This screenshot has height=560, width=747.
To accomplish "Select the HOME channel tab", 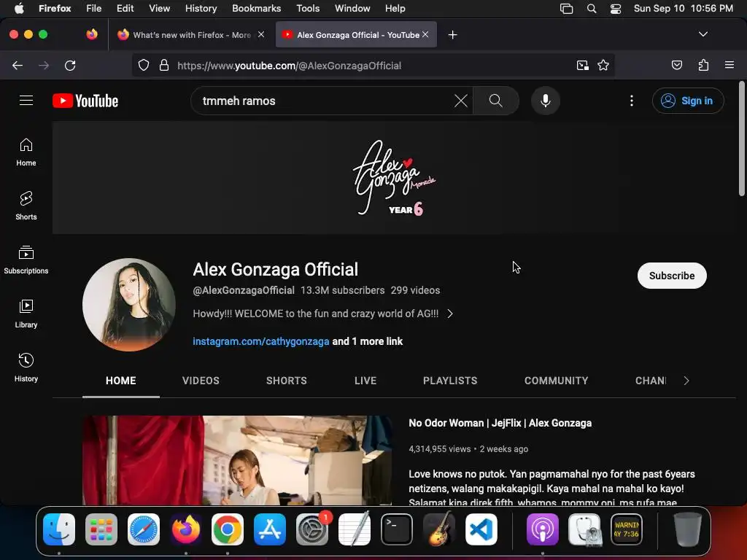I will (121, 381).
